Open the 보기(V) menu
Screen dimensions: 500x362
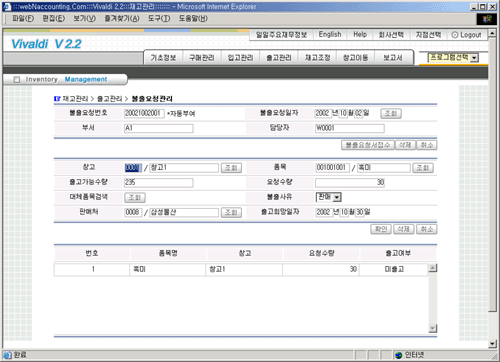tap(85, 19)
